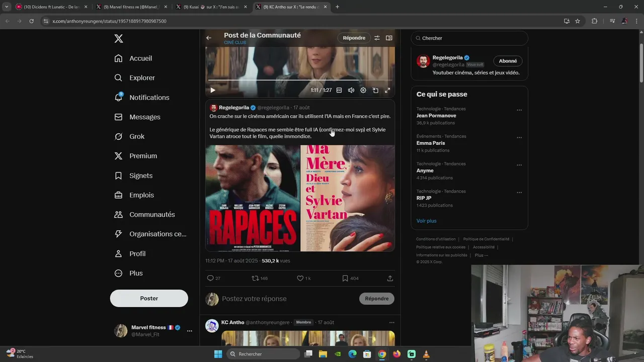Click the Voir plus link
The image size is (644, 362).
(426, 221)
